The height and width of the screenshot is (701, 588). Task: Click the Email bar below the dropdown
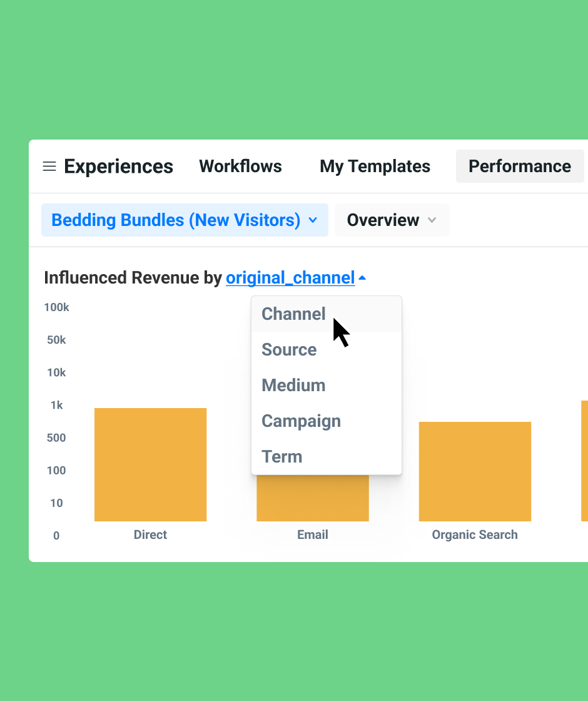[312, 499]
